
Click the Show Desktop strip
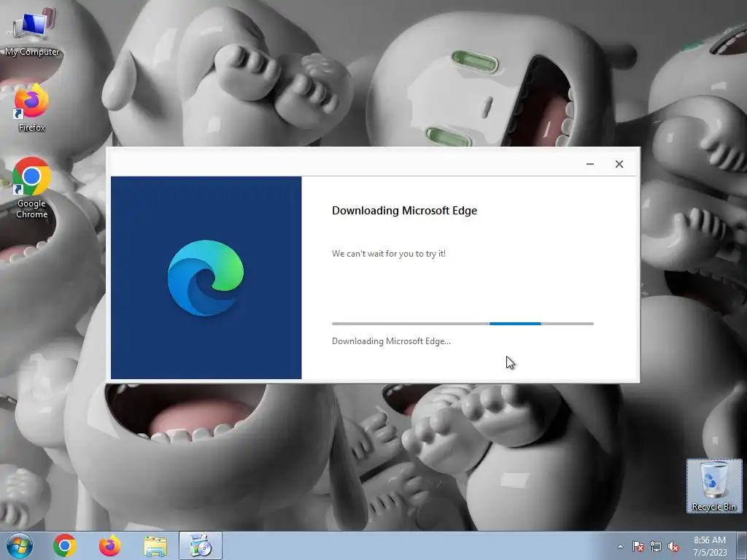tap(742, 545)
